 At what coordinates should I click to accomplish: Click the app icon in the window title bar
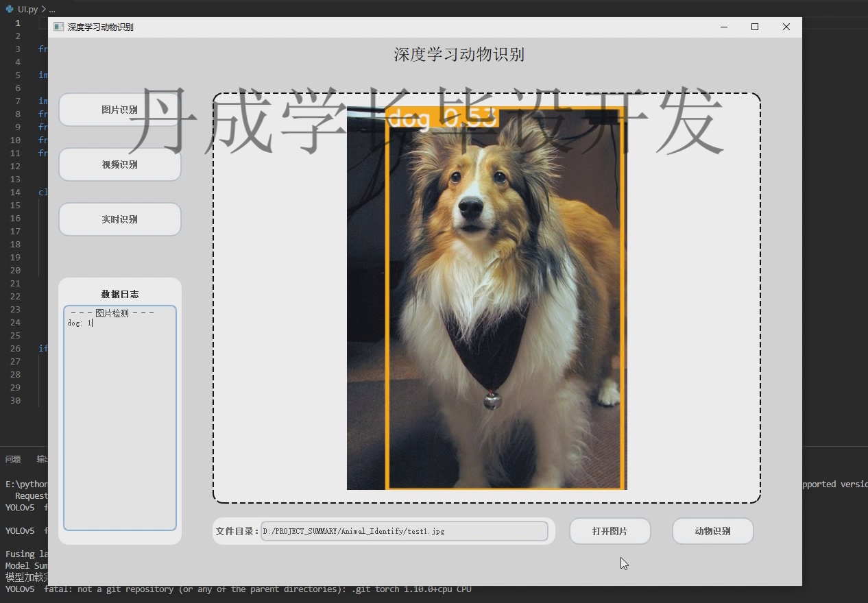tap(58, 26)
